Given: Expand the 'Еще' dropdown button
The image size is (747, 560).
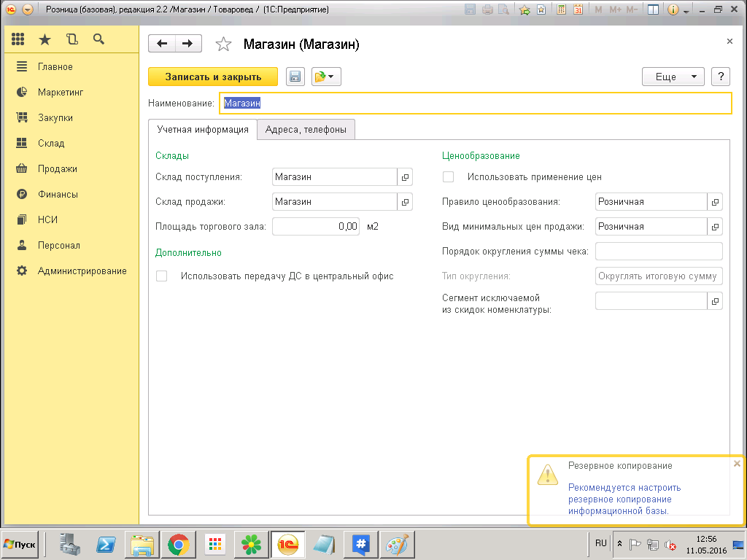Looking at the screenshot, I should pos(673,77).
